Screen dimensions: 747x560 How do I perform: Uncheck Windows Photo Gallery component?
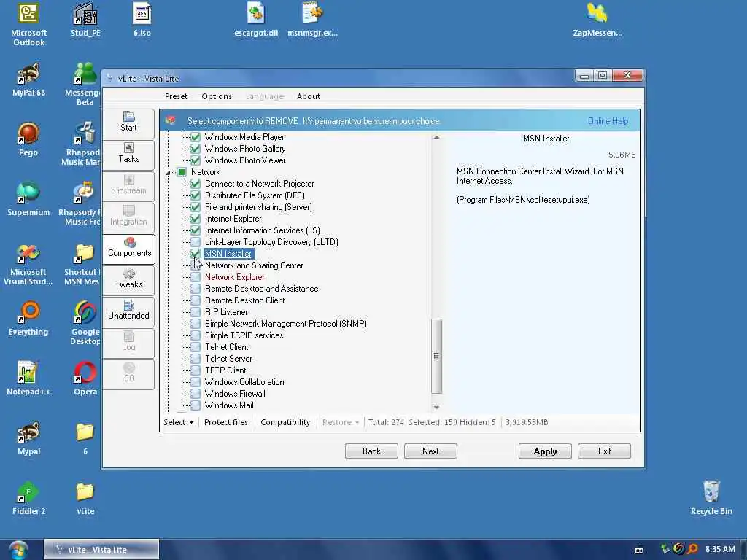click(196, 149)
